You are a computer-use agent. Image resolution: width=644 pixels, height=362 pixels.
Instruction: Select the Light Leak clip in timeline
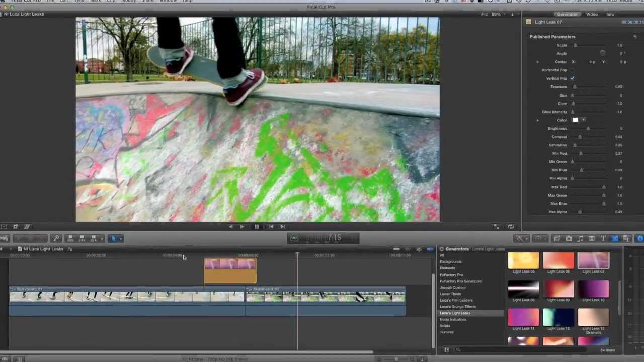pyautogui.click(x=230, y=271)
